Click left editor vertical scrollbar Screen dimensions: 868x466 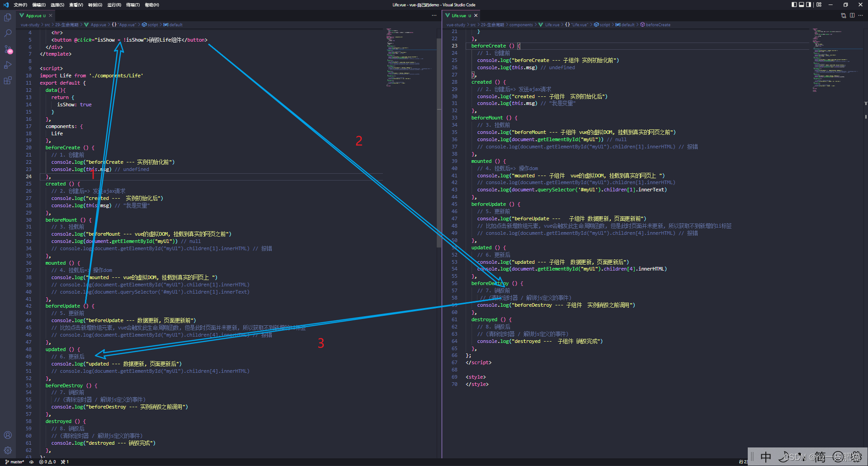[x=439, y=143]
